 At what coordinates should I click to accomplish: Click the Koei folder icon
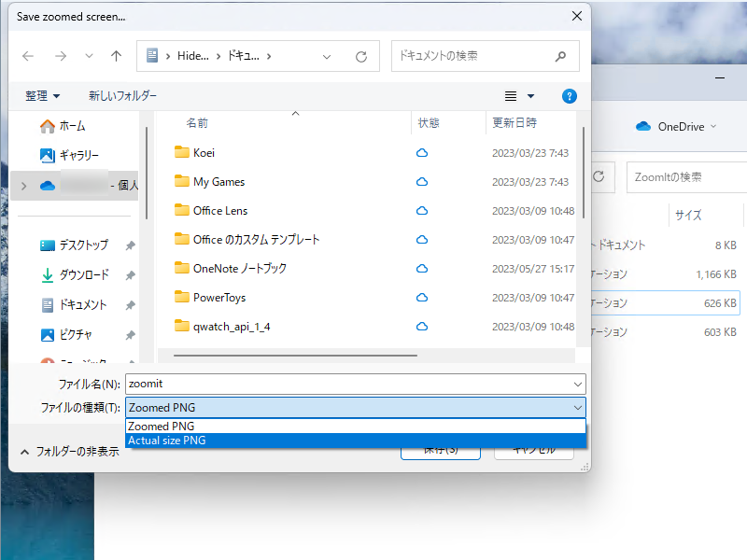(x=181, y=152)
